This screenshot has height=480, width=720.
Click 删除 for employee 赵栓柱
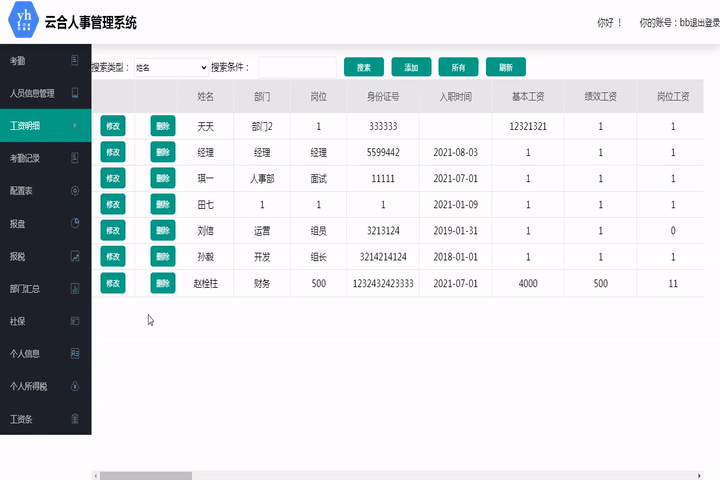tap(163, 283)
